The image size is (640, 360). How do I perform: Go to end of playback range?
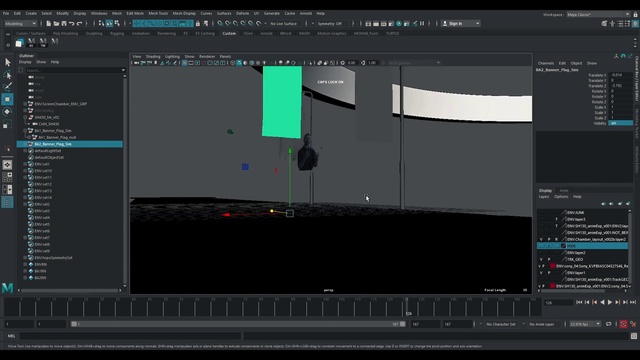(633, 302)
